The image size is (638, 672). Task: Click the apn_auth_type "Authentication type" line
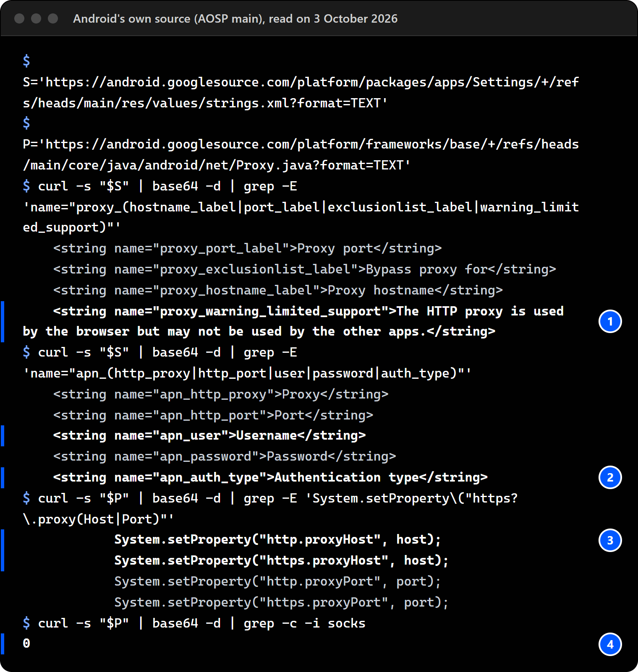click(x=270, y=477)
